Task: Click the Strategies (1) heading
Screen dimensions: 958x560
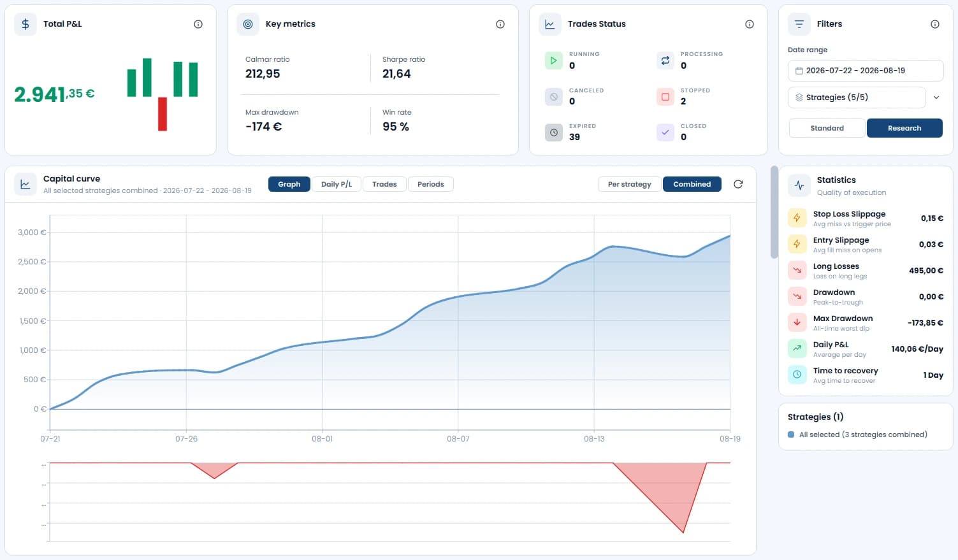Action: coord(815,417)
